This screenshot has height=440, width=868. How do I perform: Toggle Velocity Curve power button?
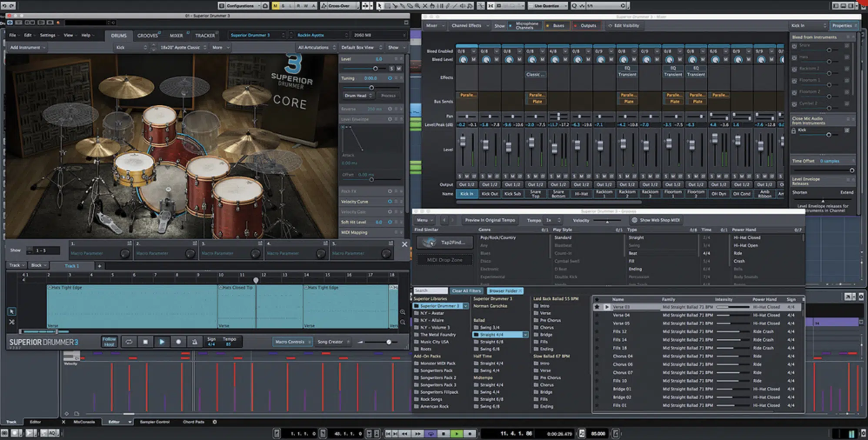[390, 202]
